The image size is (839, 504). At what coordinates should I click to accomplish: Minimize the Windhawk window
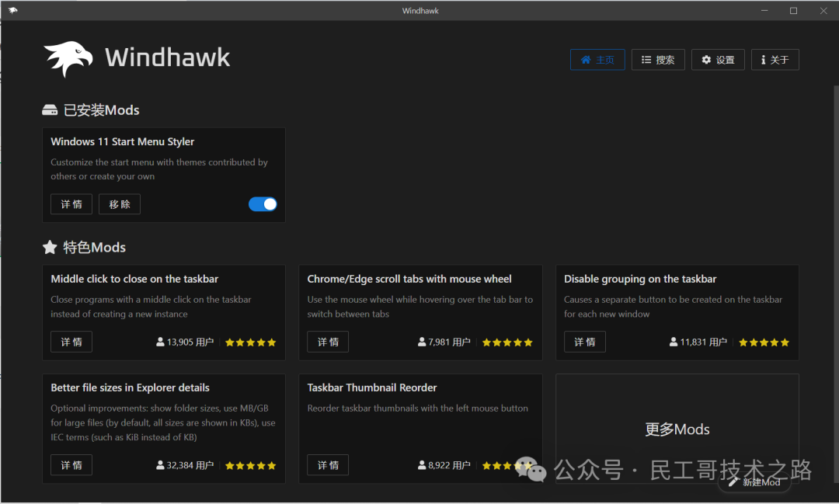coord(764,11)
